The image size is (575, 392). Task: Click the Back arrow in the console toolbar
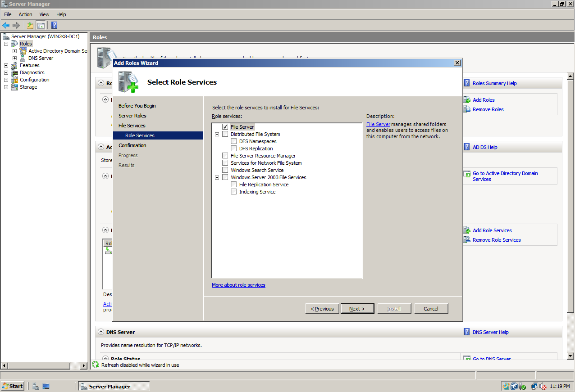[x=6, y=25]
